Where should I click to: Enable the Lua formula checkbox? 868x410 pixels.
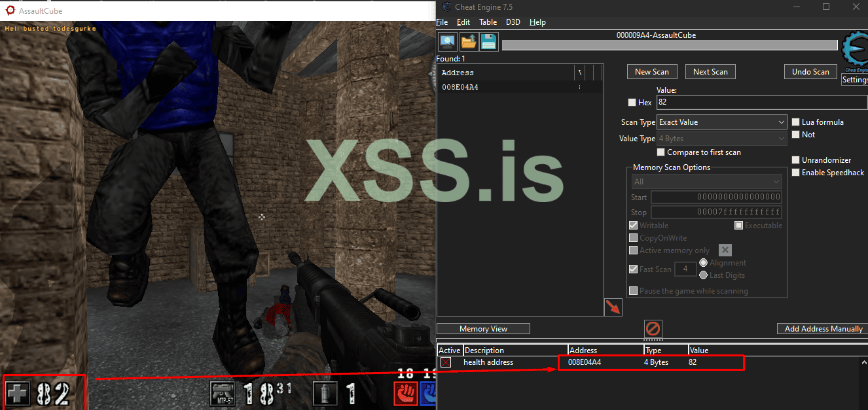click(x=796, y=122)
